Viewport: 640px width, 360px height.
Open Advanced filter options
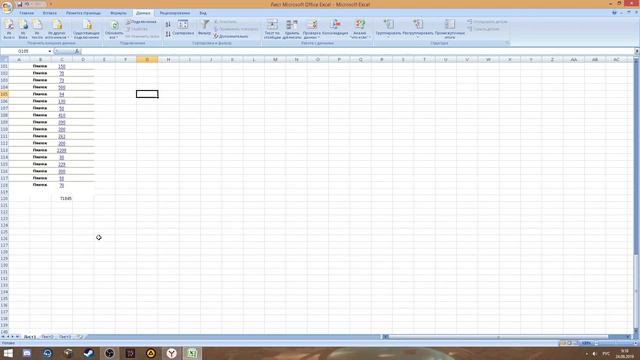231,36
